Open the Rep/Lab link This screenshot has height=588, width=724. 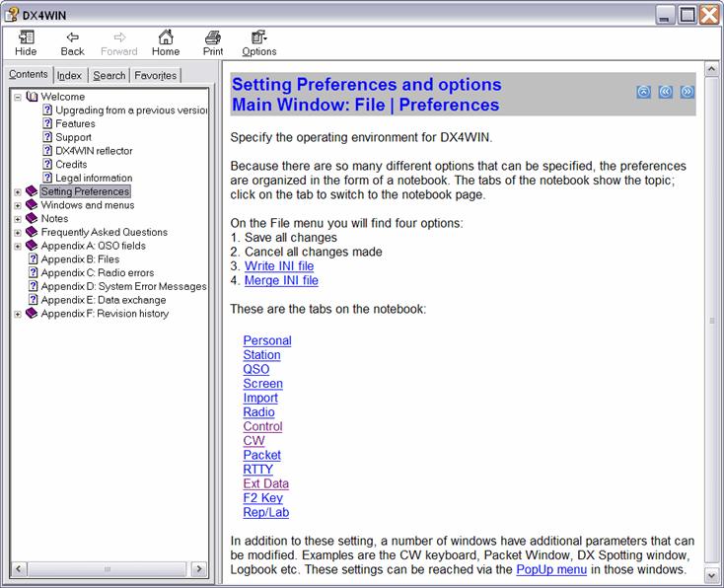tap(266, 512)
